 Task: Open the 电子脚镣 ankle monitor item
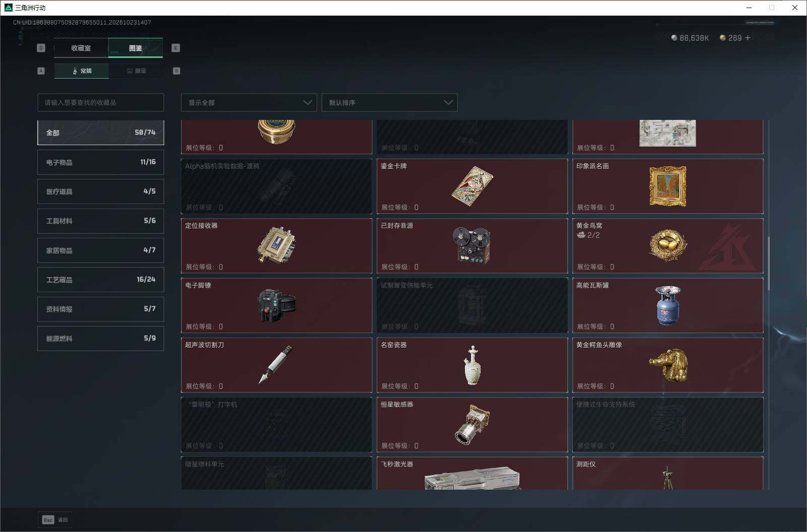tap(277, 305)
